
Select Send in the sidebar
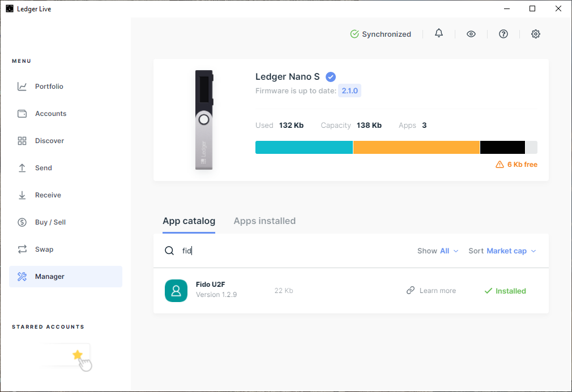coord(66,168)
